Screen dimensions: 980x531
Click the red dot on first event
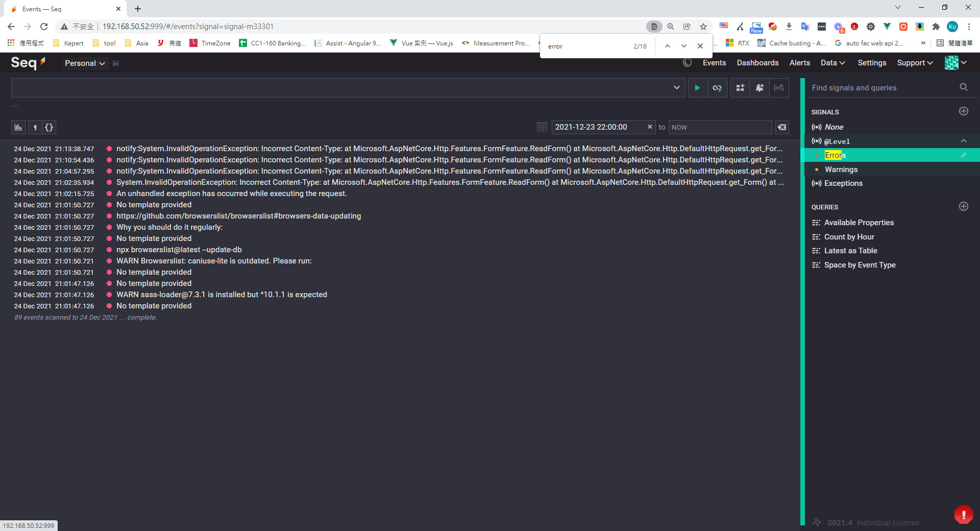(x=109, y=149)
